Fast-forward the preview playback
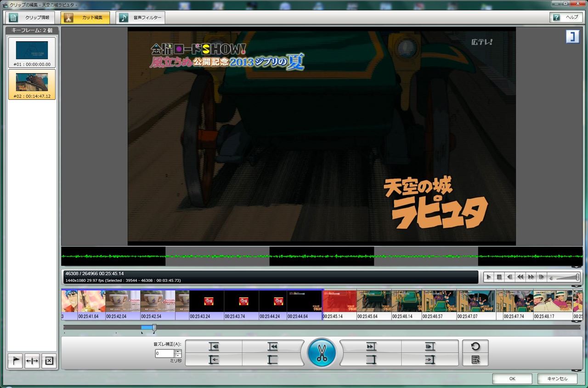 [531, 277]
